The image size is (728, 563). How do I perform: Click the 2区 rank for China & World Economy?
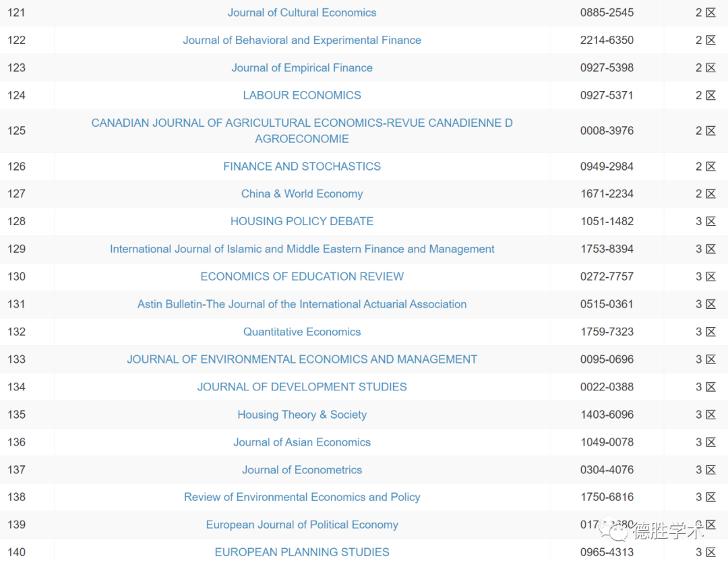706,194
